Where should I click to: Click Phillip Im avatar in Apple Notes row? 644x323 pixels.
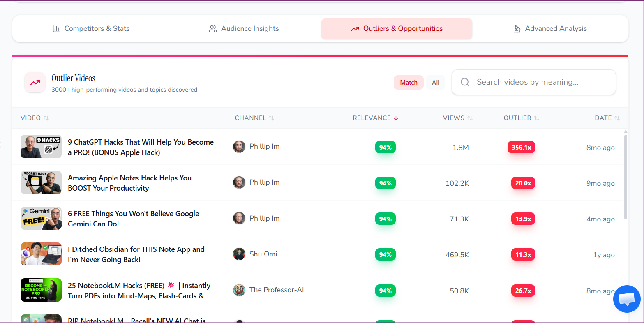(239, 182)
